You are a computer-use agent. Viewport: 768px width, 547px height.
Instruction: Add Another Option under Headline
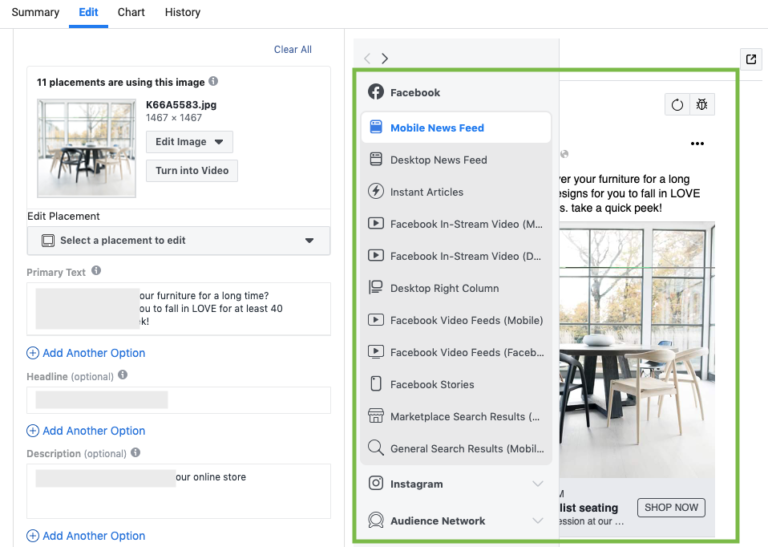(86, 430)
